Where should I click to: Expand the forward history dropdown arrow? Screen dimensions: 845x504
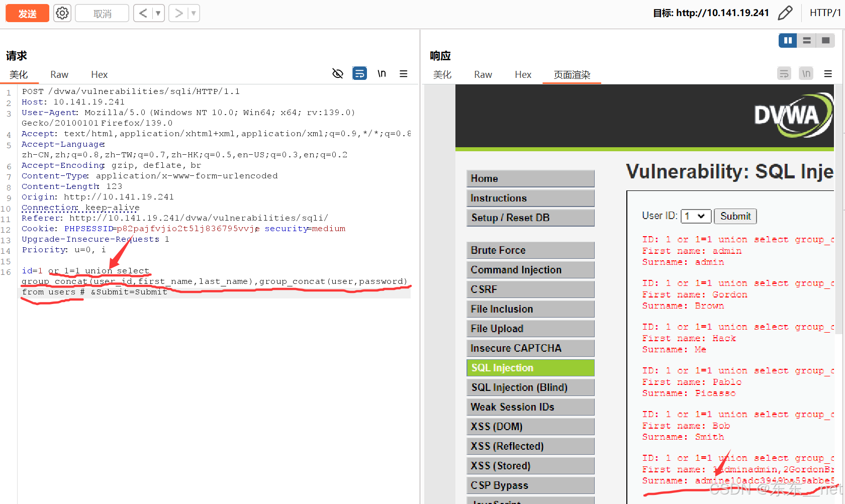pyautogui.click(x=194, y=13)
